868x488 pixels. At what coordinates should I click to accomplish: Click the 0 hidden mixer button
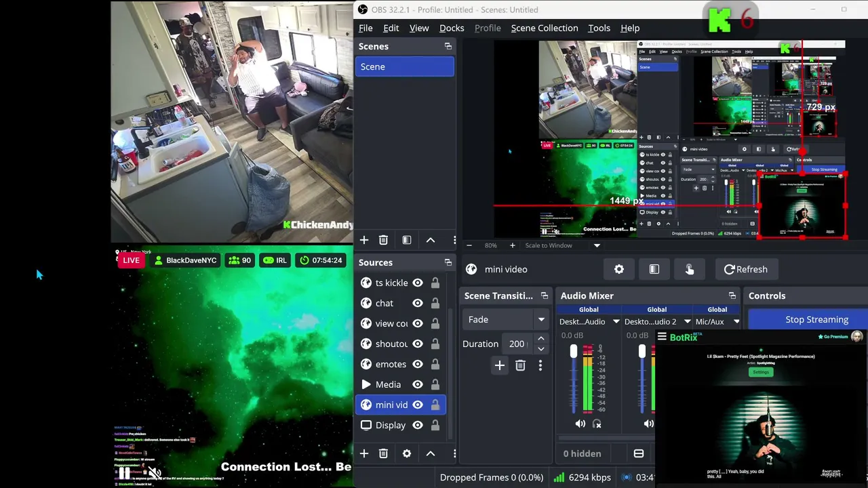coord(583,453)
